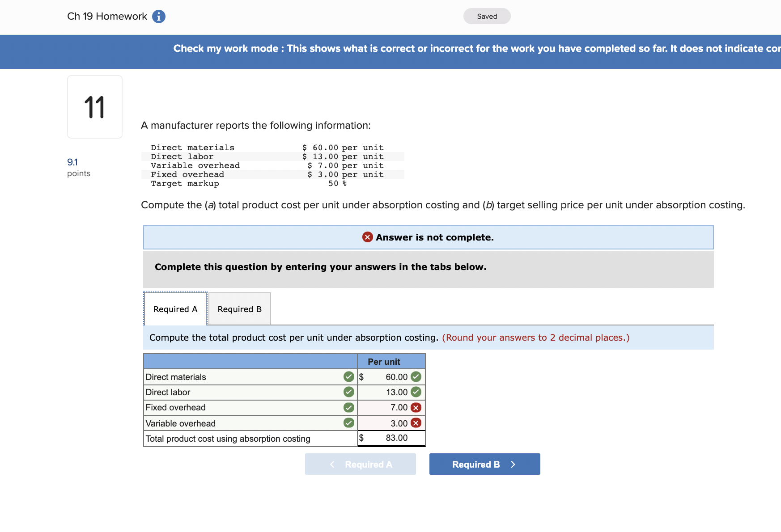Select the Required A tab

click(x=175, y=309)
